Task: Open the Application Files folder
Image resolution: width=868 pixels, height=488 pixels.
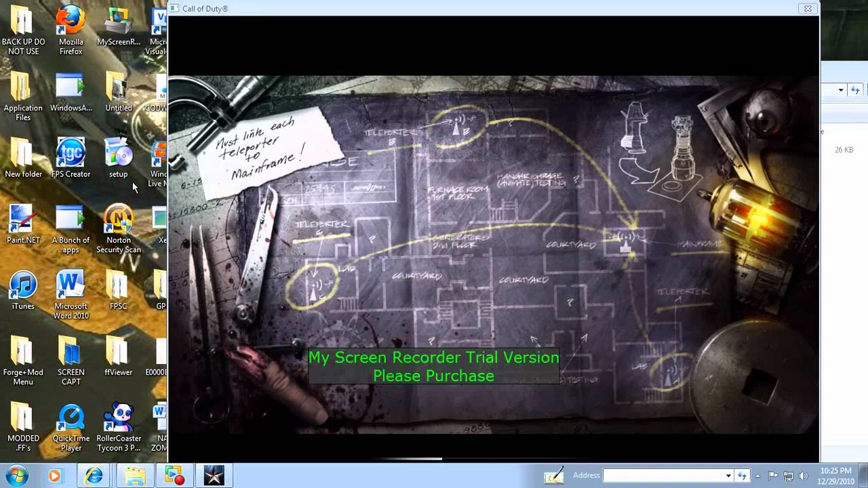Action: click(x=23, y=96)
